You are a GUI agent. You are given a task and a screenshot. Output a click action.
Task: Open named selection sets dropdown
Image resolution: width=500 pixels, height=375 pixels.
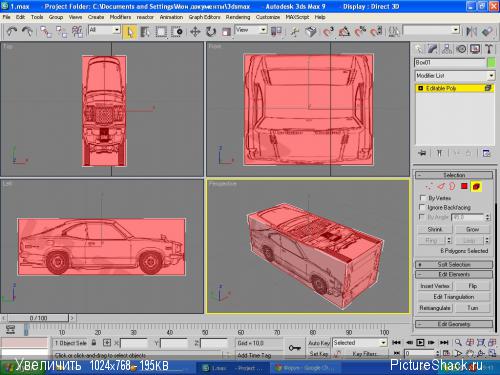(431, 30)
